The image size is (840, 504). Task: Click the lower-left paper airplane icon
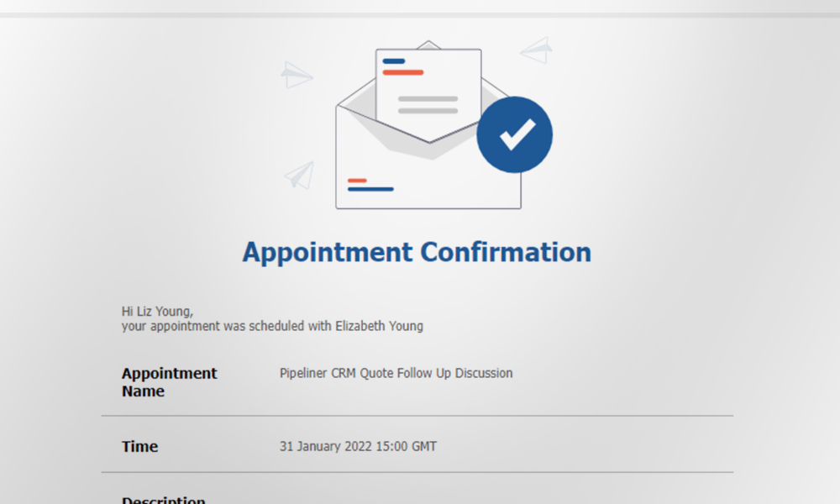pos(300,175)
